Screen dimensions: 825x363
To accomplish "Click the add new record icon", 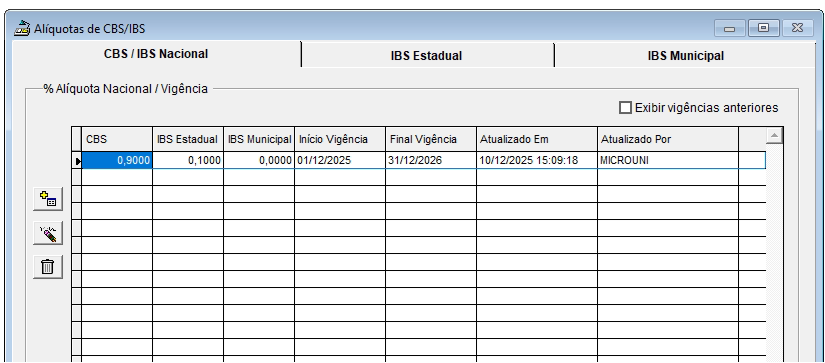I will 48,199.
